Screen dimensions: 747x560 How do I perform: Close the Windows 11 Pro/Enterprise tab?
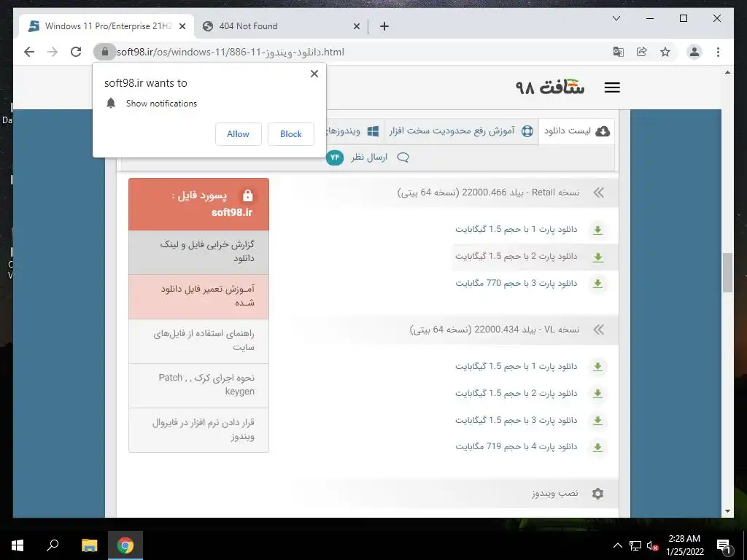coord(182,27)
